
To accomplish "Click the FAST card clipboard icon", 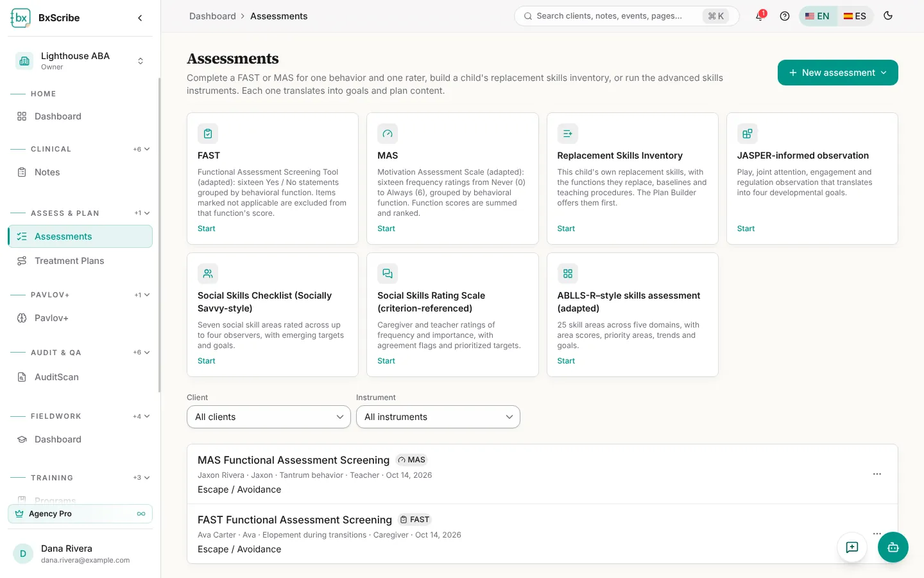I will tap(208, 134).
